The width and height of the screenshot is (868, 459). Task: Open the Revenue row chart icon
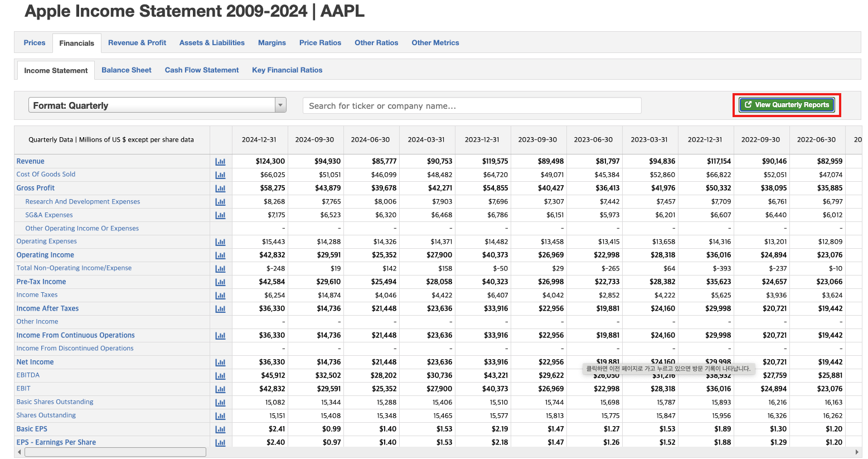tap(220, 162)
